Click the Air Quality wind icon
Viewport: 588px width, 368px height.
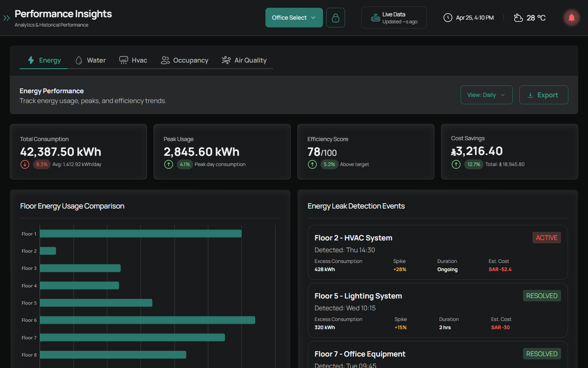click(226, 60)
